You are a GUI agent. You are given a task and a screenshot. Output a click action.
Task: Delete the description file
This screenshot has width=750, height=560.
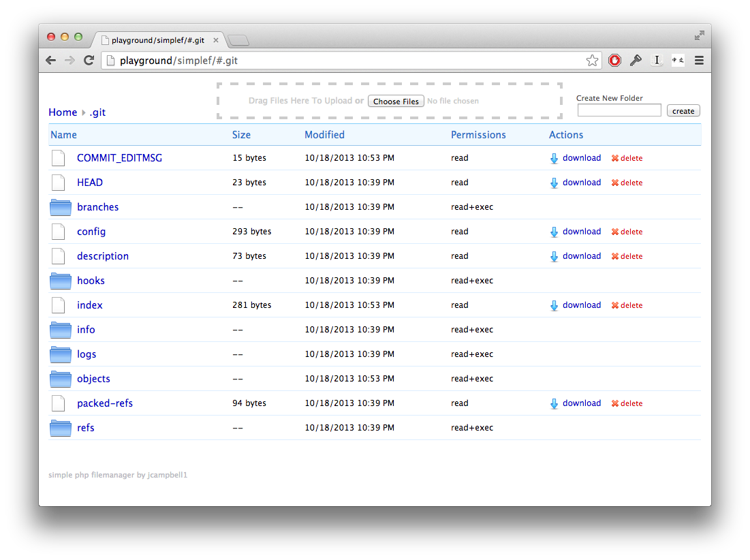point(627,256)
